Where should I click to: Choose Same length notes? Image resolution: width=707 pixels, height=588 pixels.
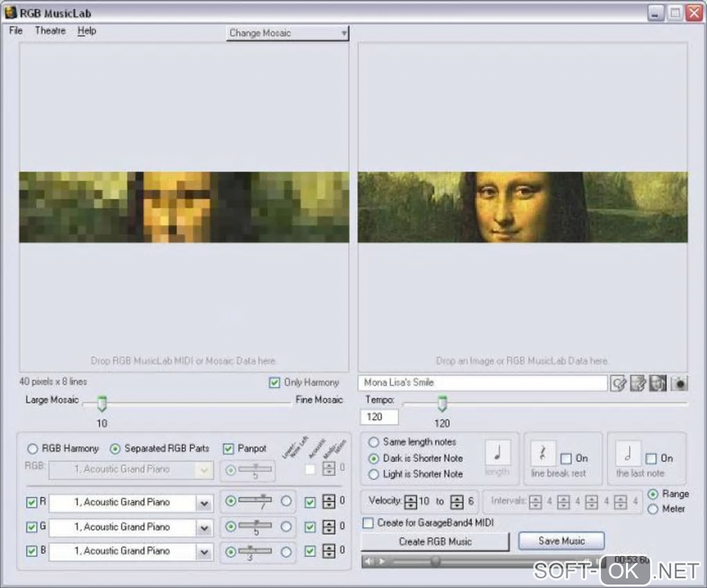click(374, 442)
